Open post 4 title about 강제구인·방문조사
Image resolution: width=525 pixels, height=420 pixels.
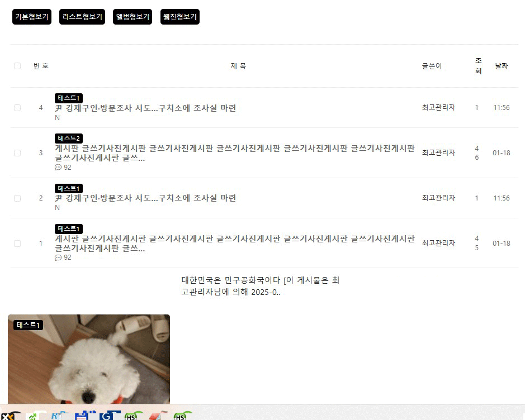(x=145, y=108)
